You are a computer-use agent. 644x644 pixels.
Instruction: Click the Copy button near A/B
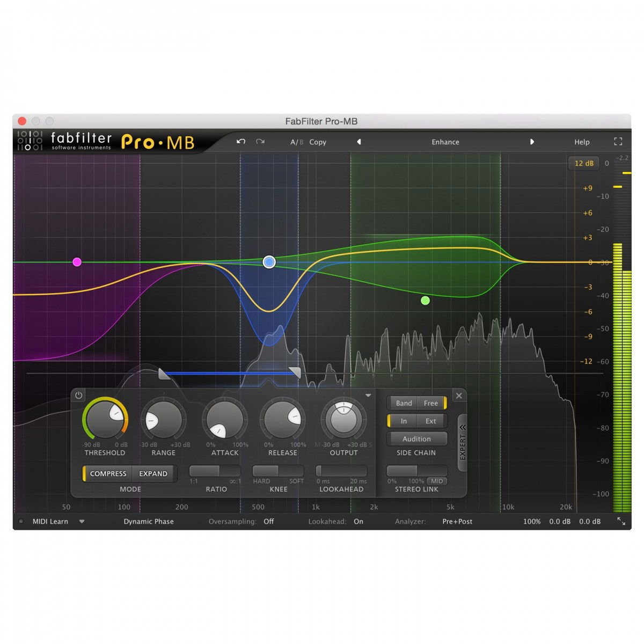click(318, 142)
